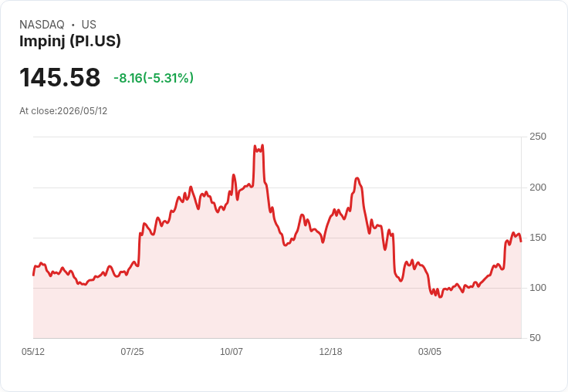Click the 07/25 date axis label
This screenshot has height=392, width=568.
132,351
